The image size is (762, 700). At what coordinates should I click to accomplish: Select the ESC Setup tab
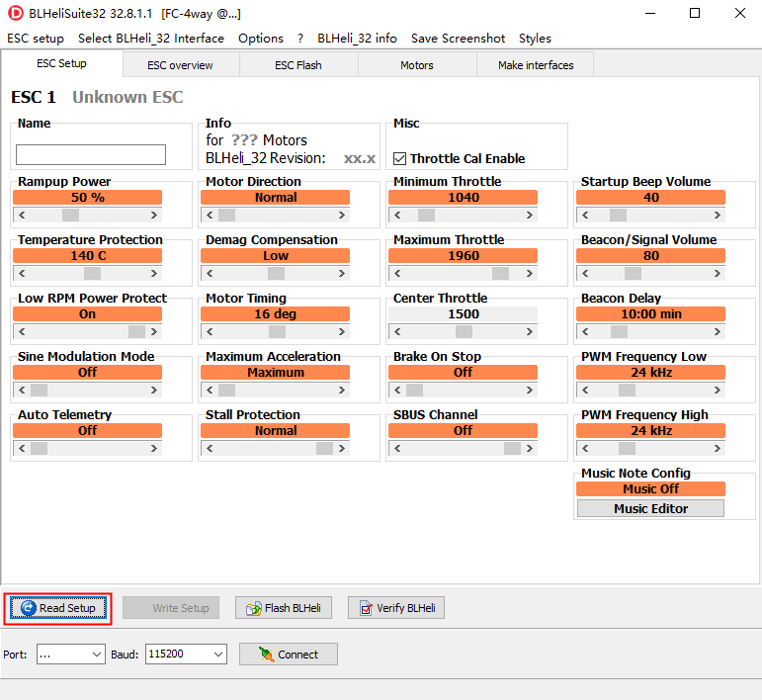click(x=61, y=63)
